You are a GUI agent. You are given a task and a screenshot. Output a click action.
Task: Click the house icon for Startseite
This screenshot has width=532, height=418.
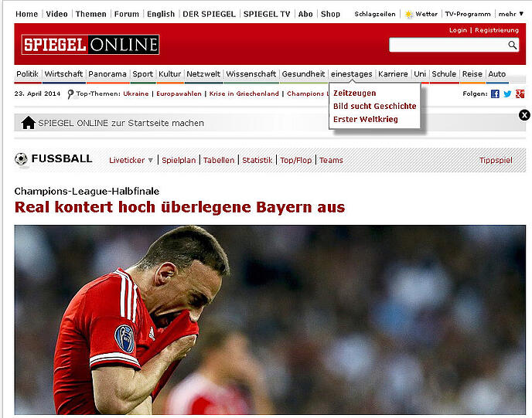(x=28, y=123)
